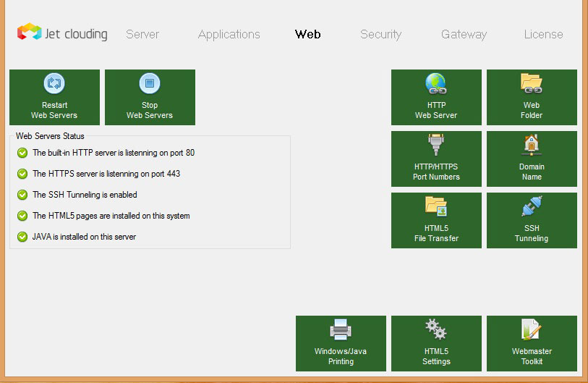This screenshot has height=383, width=588.
Task: Click the Stop Web Servers icon
Action: coord(150,83)
